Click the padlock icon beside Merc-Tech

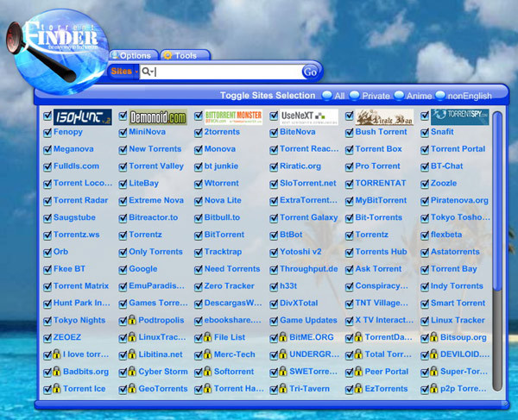point(207,354)
